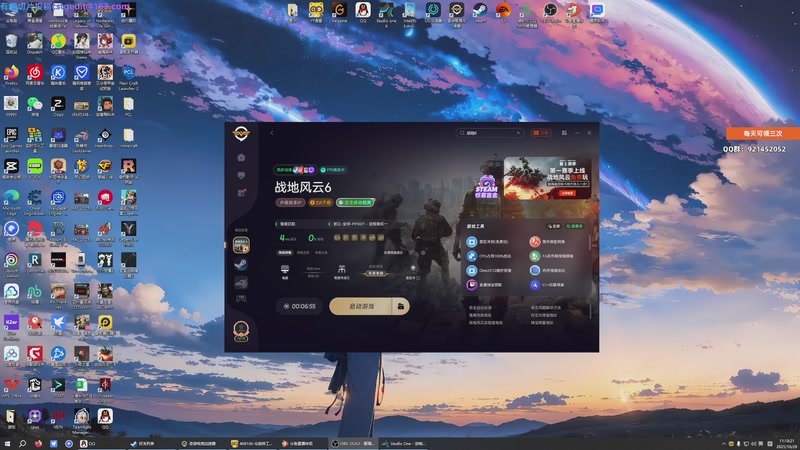Screen dimensions: 800x450
Task: Open the red tool in right column
Action: [548, 242]
